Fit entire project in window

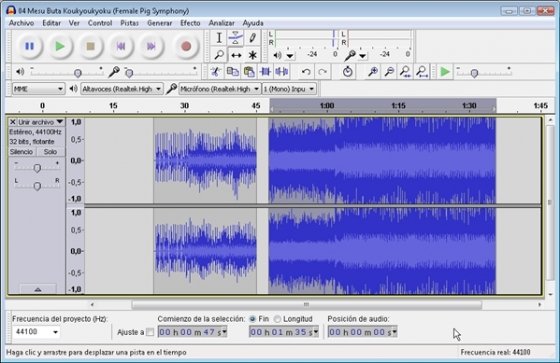tap(422, 72)
